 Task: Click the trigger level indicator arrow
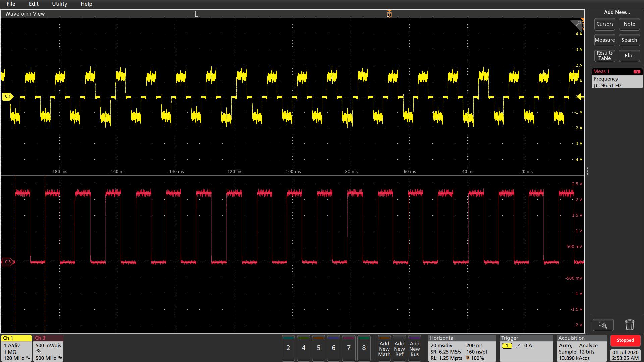pos(580,97)
